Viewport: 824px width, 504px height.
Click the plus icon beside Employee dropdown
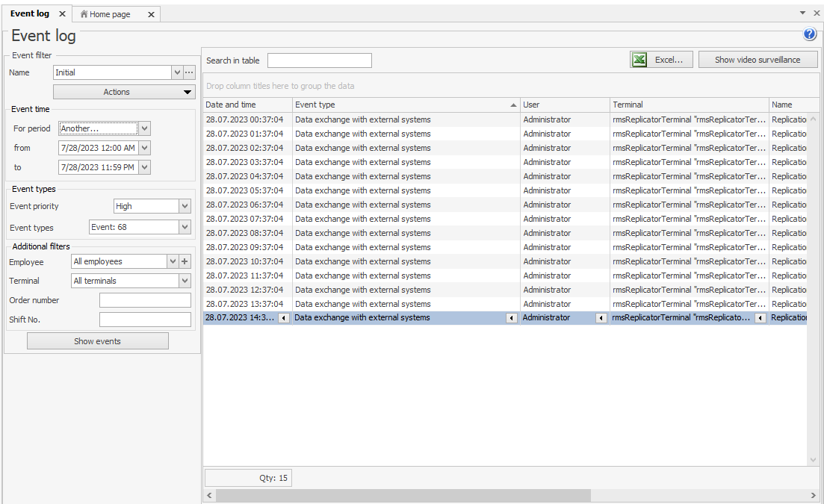185,261
